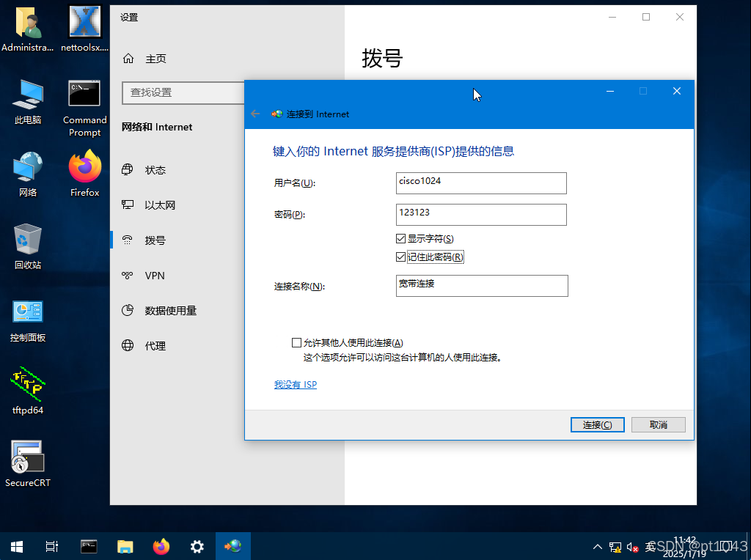Go to Settings 主页 home
Viewport: 751px width, 560px height.
click(144, 59)
